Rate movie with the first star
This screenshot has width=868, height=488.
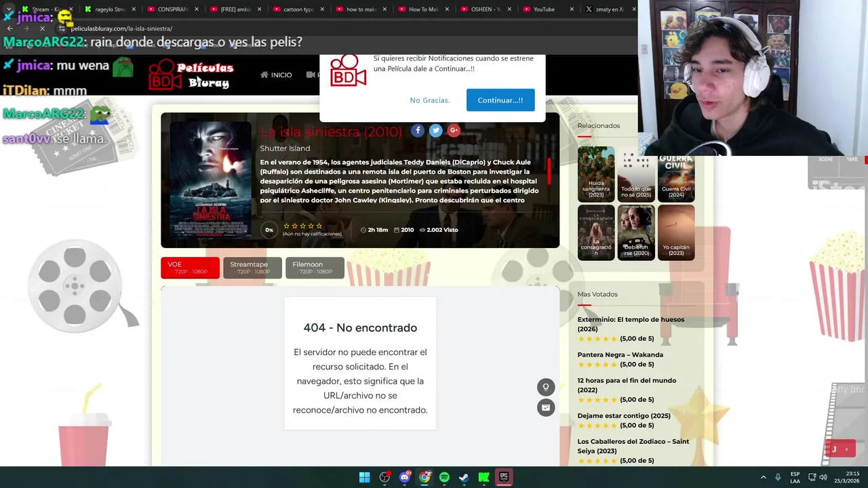pos(287,226)
